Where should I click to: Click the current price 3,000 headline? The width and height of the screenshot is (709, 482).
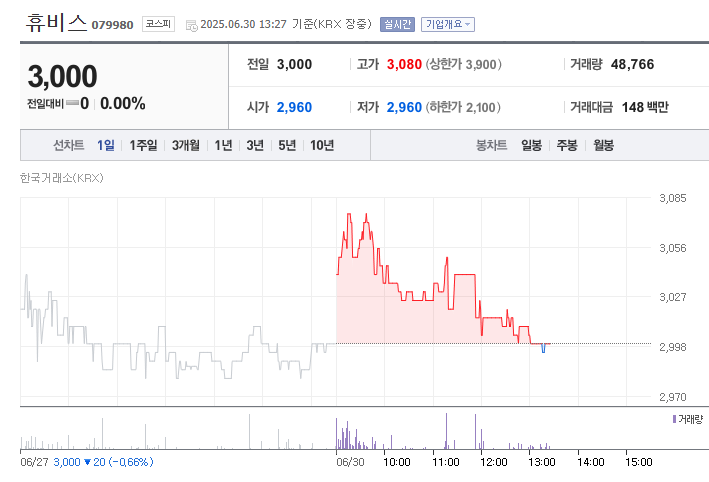pos(62,76)
